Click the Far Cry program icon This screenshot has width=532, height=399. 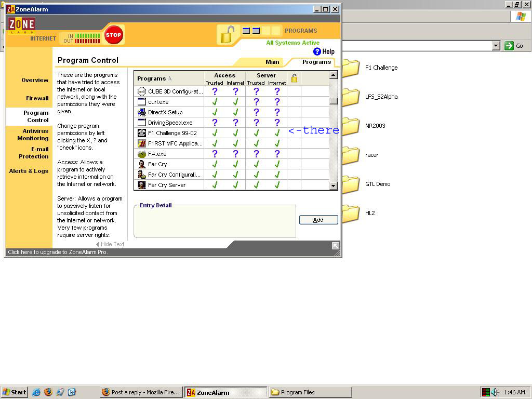point(142,164)
